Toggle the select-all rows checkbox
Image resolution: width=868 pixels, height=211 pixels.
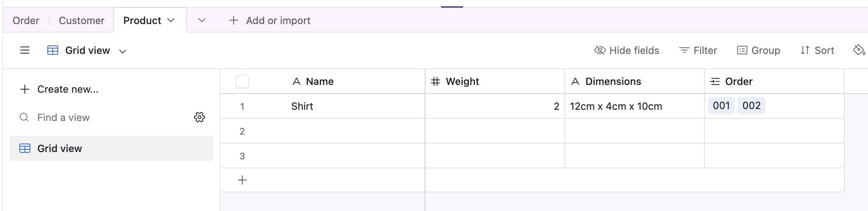tap(242, 81)
